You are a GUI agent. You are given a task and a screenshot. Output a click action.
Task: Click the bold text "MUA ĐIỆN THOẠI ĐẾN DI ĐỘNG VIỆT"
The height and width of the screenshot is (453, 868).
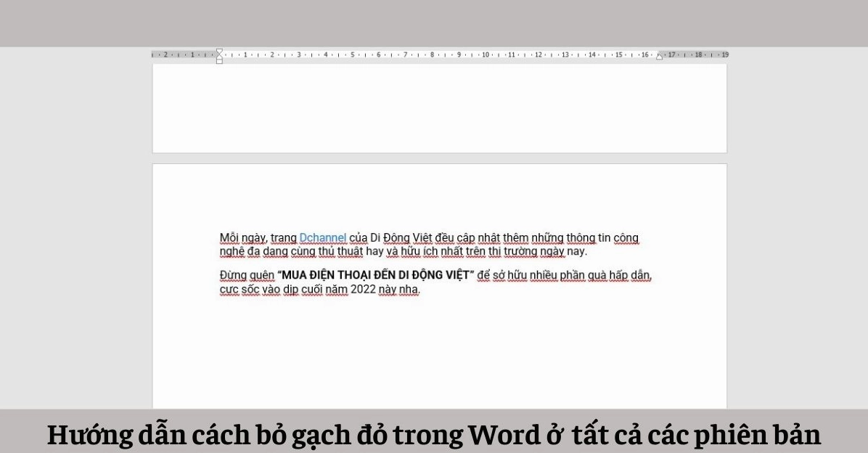(376, 275)
